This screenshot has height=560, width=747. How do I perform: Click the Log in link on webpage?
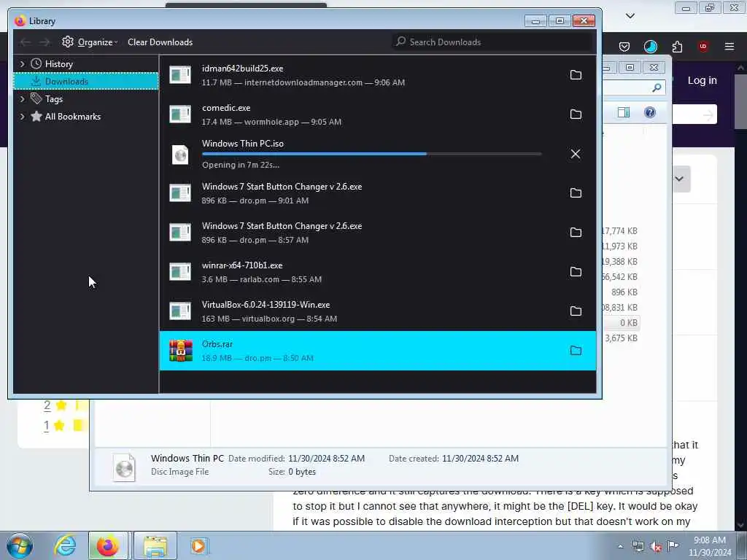(x=703, y=80)
